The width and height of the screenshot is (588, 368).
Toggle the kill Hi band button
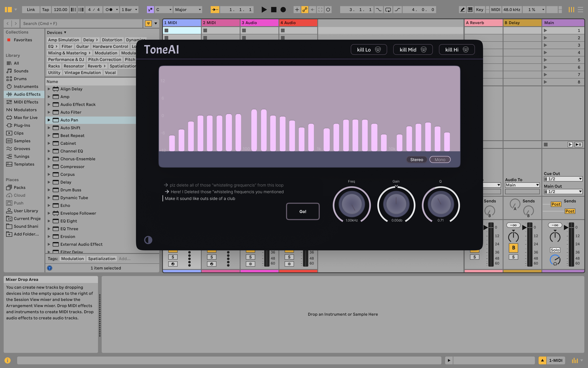[x=457, y=50]
